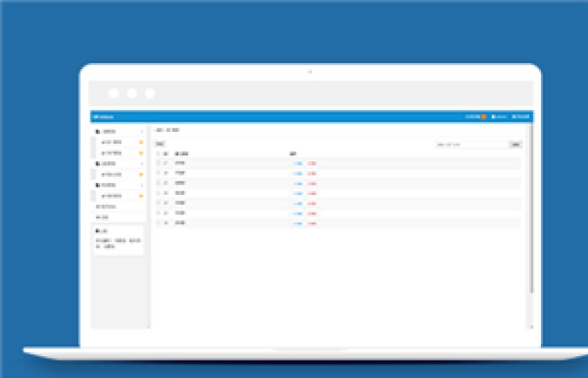Tick the checkbox in the third table row
The image size is (588, 378).
coord(158,183)
